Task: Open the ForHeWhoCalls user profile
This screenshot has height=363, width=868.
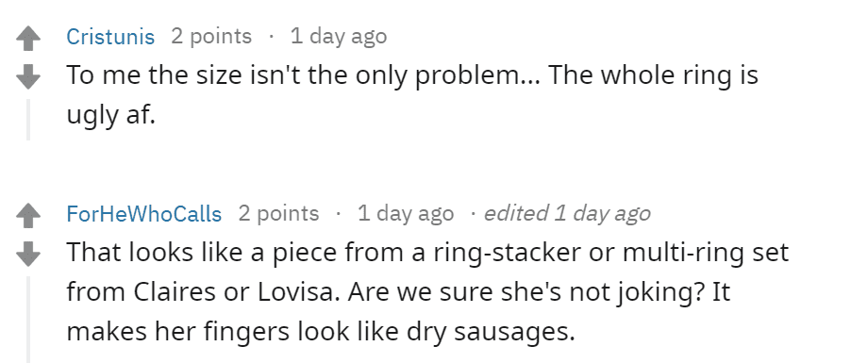Action: point(144,214)
